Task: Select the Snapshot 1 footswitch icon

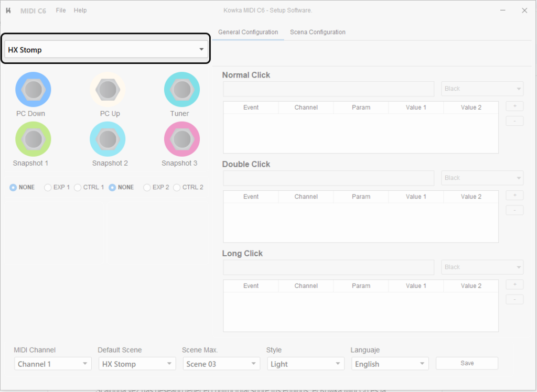Action: coord(33,139)
